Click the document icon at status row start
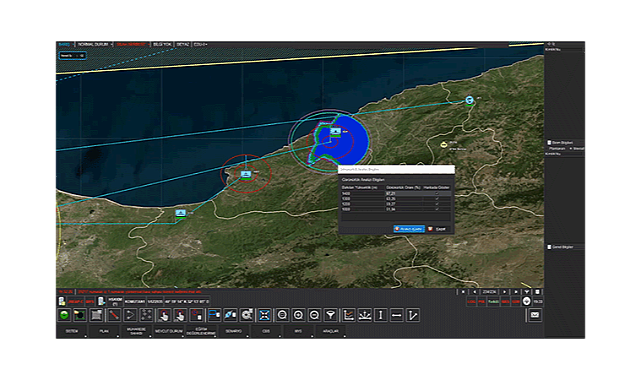The width and height of the screenshot is (641, 380). (x=62, y=302)
